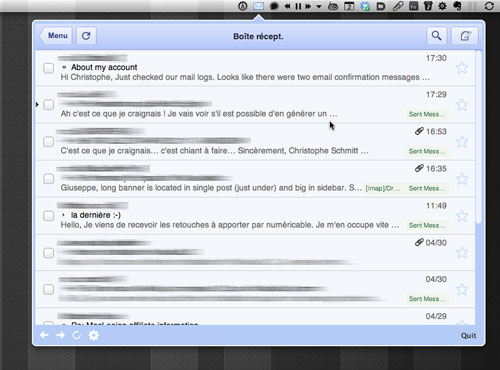Star the 'About my account' message
The height and width of the screenshot is (370, 500).
pyautogui.click(x=462, y=68)
